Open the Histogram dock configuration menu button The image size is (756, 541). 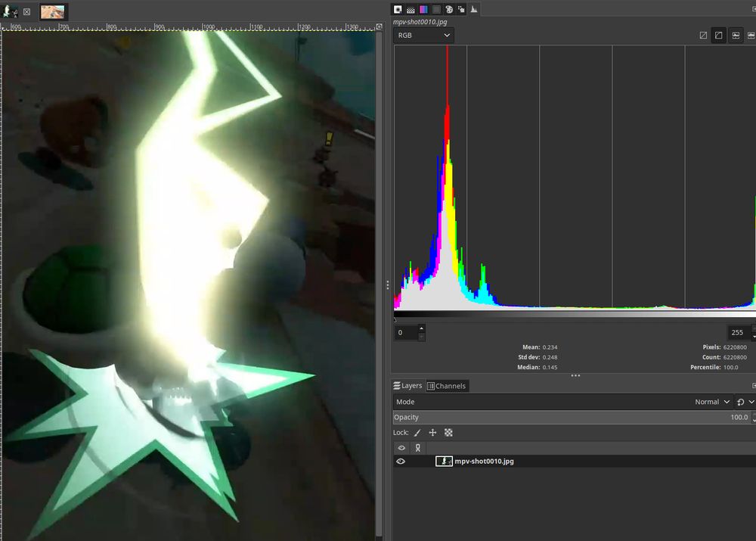point(754,9)
